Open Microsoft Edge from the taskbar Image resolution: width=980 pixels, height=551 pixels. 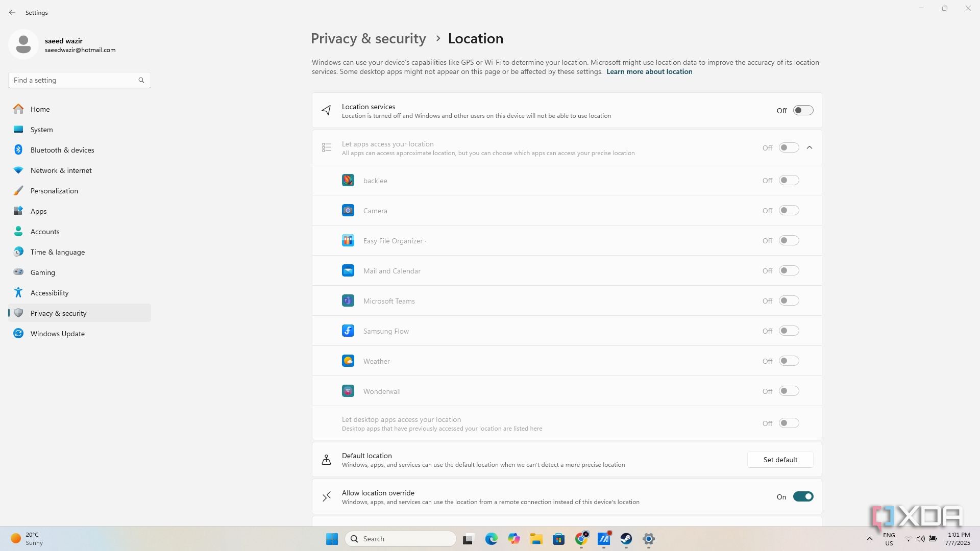pyautogui.click(x=491, y=539)
